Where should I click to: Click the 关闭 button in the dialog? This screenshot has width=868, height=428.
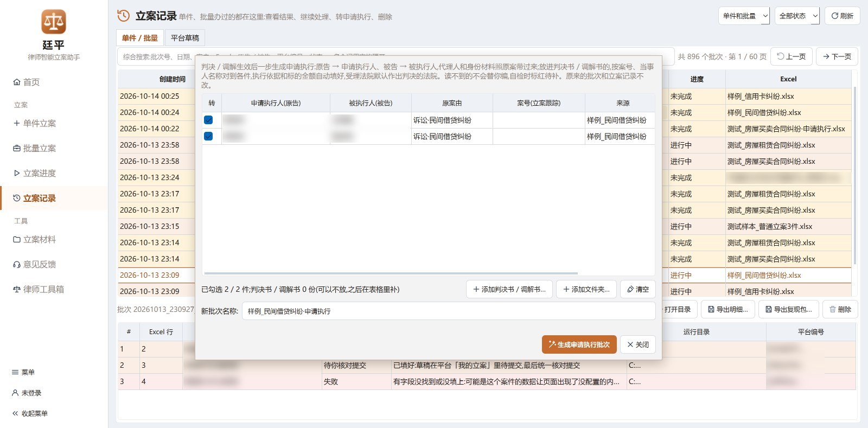point(638,344)
